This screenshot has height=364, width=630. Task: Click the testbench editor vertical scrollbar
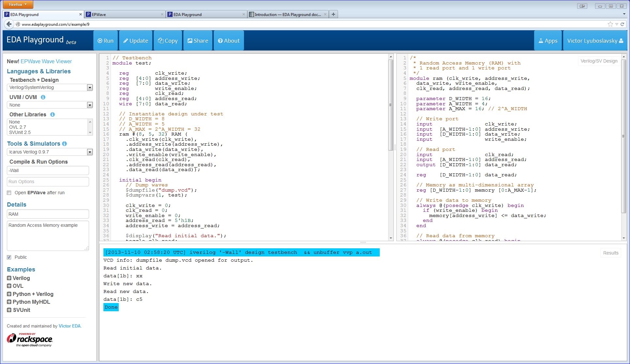point(391,104)
